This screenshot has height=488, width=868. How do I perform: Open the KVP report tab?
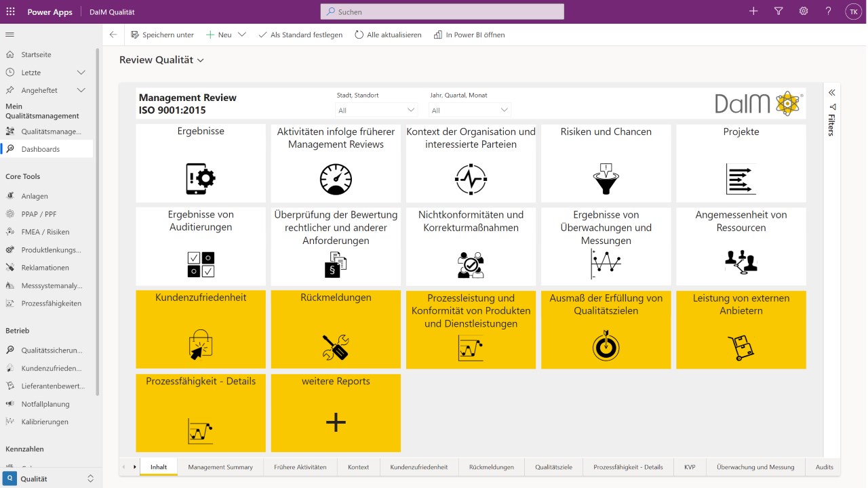tap(690, 467)
